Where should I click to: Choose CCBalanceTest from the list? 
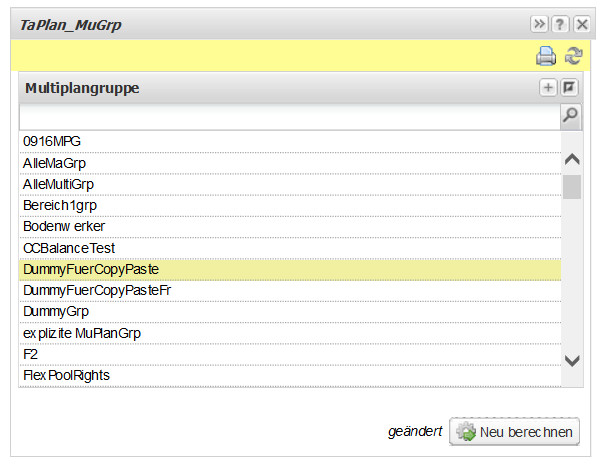(x=290, y=248)
